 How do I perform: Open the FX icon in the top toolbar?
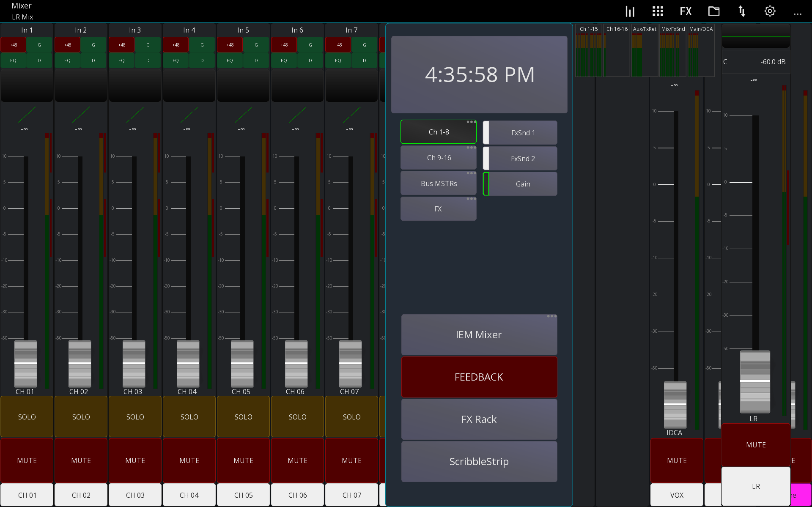(685, 11)
